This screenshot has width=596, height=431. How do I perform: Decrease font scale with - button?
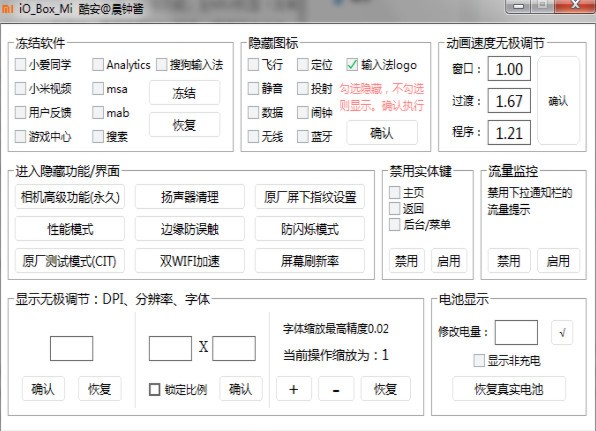(336, 389)
